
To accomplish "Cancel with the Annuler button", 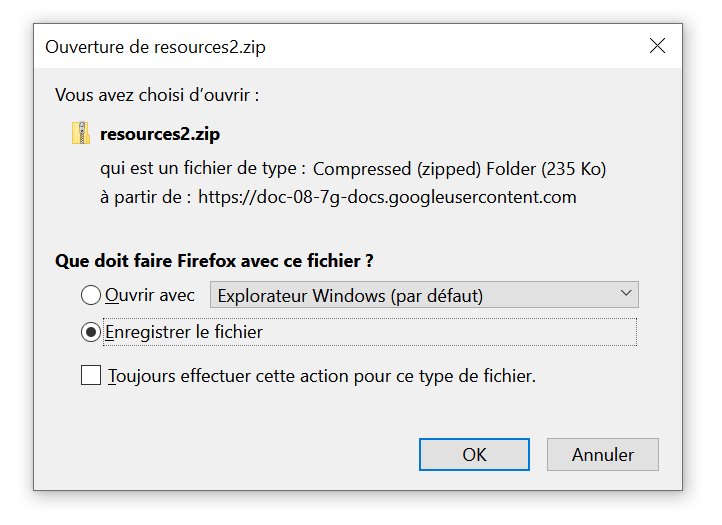I will [x=603, y=455].
